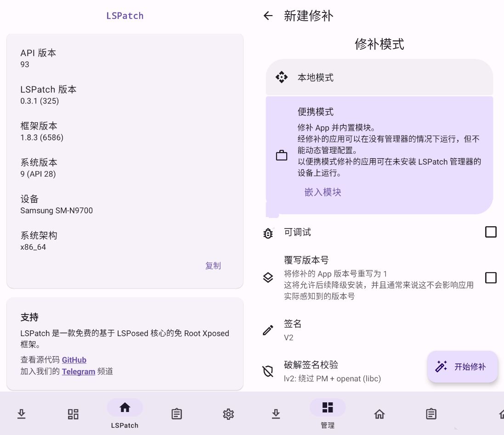Click the shield icon next to 破解签名校验
Image resolution: width=504 pixels, height=435 pixels.
click(x=268, y=371)
